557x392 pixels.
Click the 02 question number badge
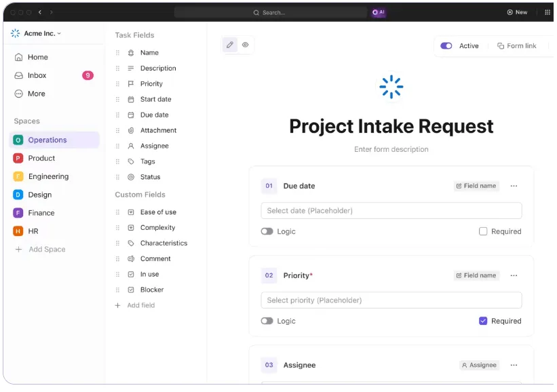pos(269,275)
